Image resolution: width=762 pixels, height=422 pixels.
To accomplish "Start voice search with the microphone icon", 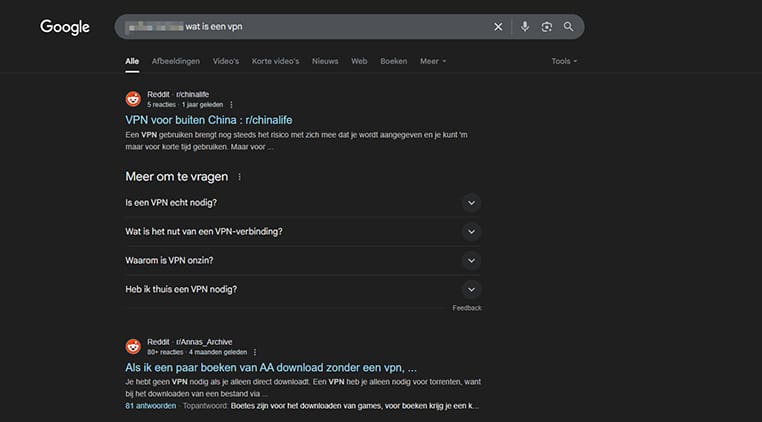I will 524,27.
